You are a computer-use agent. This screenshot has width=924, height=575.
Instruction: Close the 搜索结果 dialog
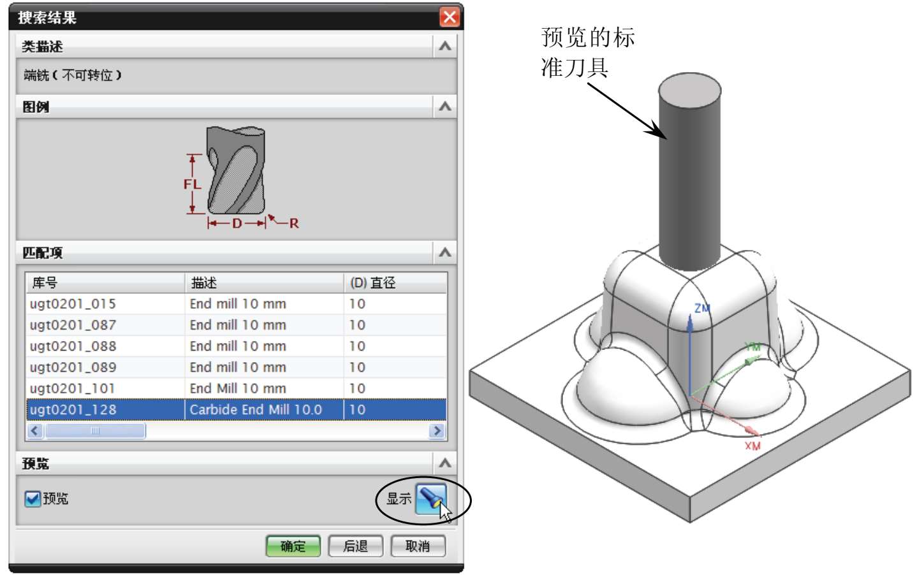449,17
